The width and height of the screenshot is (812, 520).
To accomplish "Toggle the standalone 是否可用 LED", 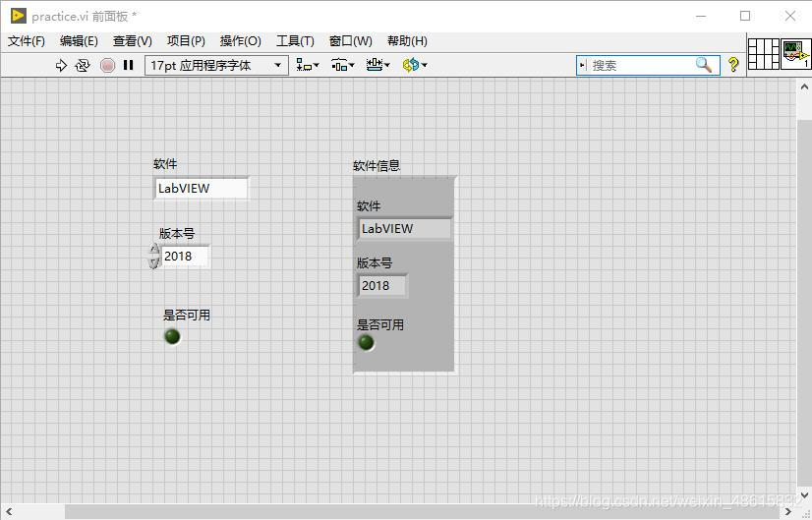I will click(172, 336).
